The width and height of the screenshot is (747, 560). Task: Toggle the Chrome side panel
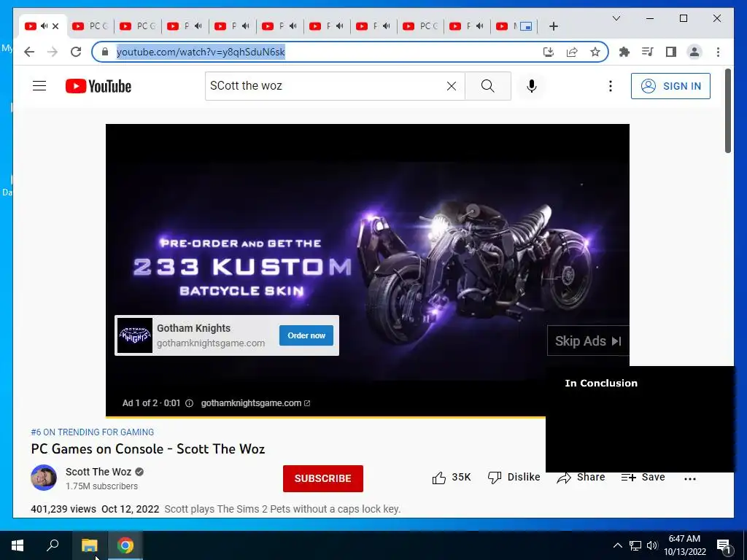pos(671,52)
